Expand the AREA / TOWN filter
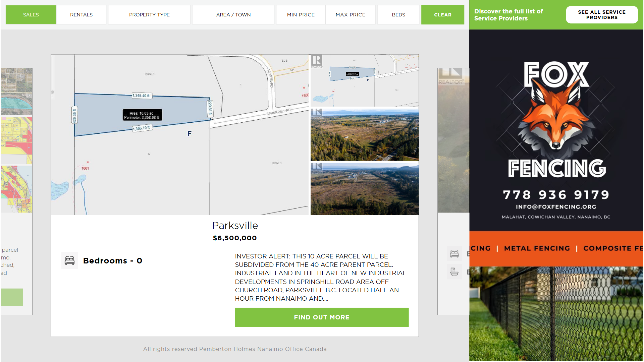The image size is (644, 362). point(233,15)
